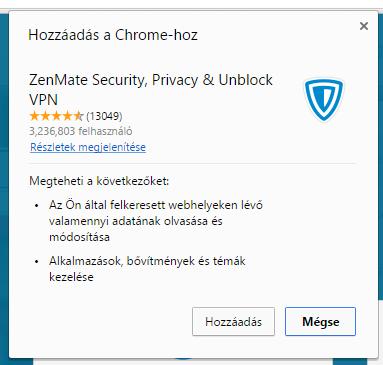Click the 3,236,803 felhasználó user count

coord(81,131)
